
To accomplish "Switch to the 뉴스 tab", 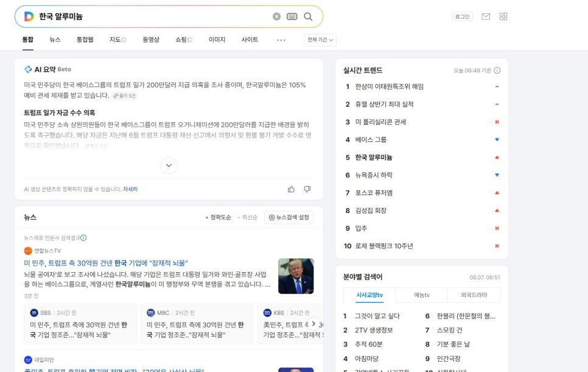I will click(x=55, y=40).
